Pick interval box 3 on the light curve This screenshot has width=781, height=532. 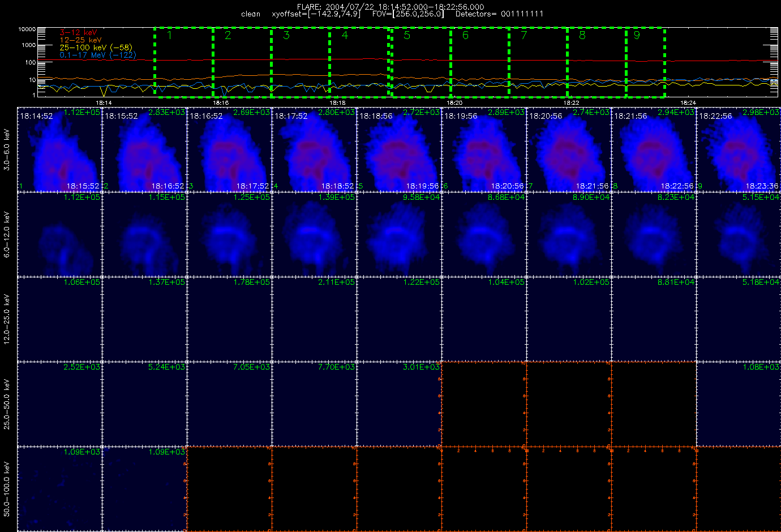(x=301, y=62)
